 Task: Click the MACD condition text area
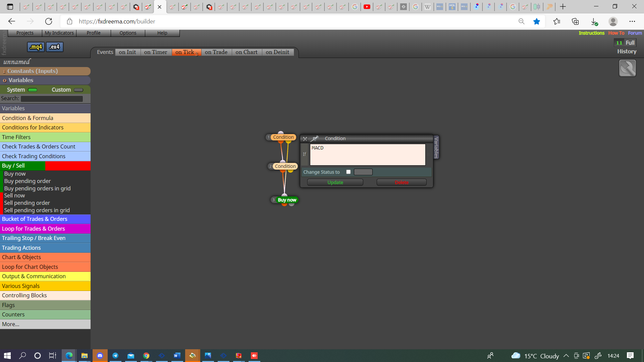[368, 155]
